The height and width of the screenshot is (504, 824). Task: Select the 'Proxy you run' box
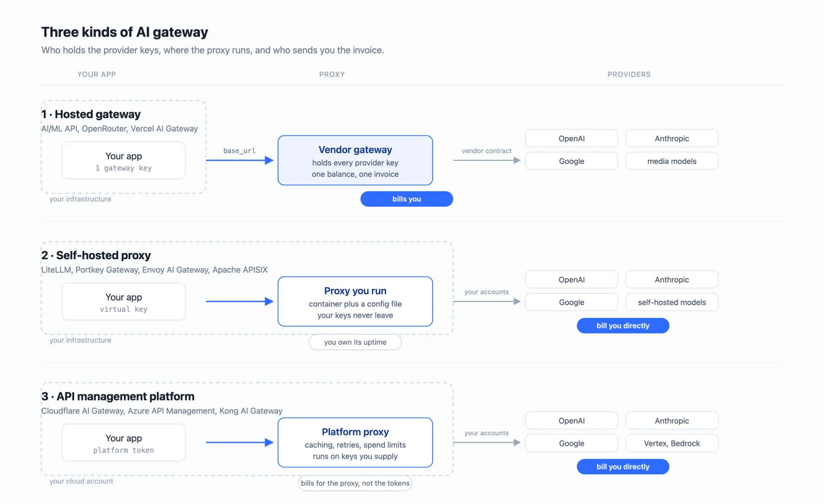pyautogui.click(x=355, y=302)
